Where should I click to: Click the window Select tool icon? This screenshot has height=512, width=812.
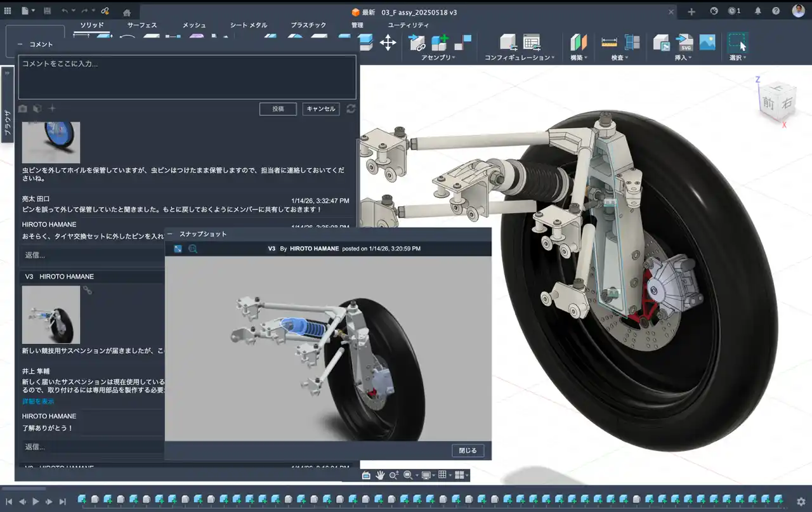(x=737, y=43)
